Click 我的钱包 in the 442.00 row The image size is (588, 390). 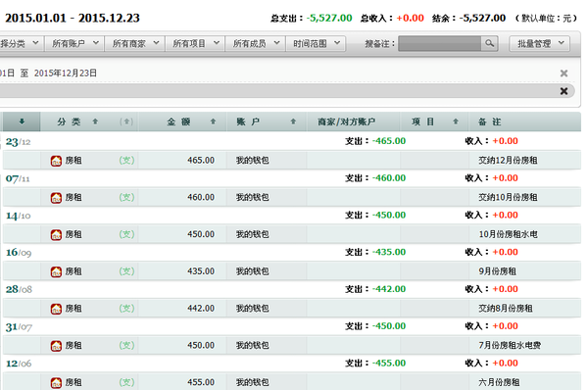[253, 309]
